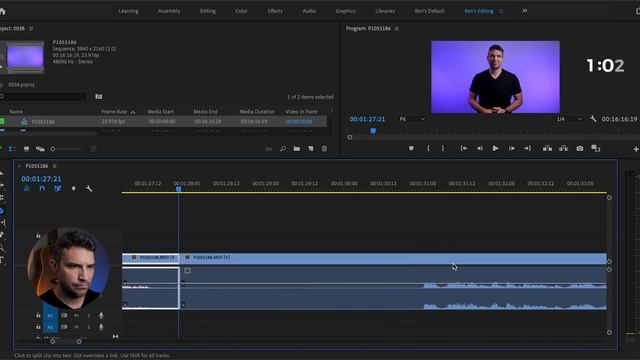Select the P1055186 sequence row

pos(163,122)
